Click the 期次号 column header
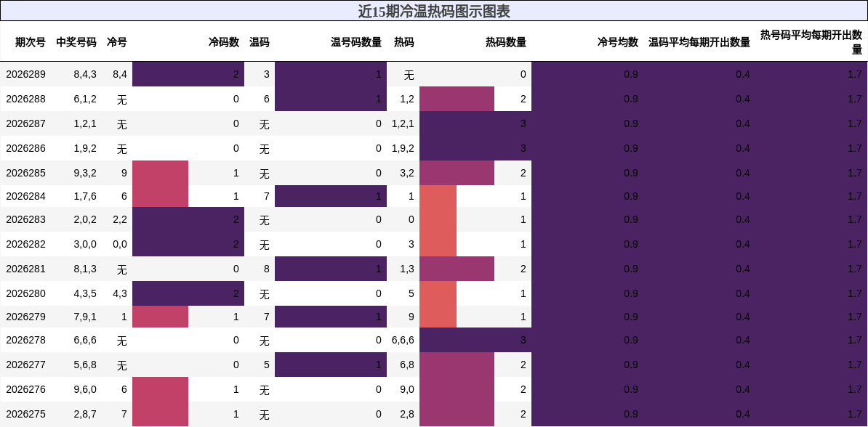 pyautogui.click(x=31, y=42)
